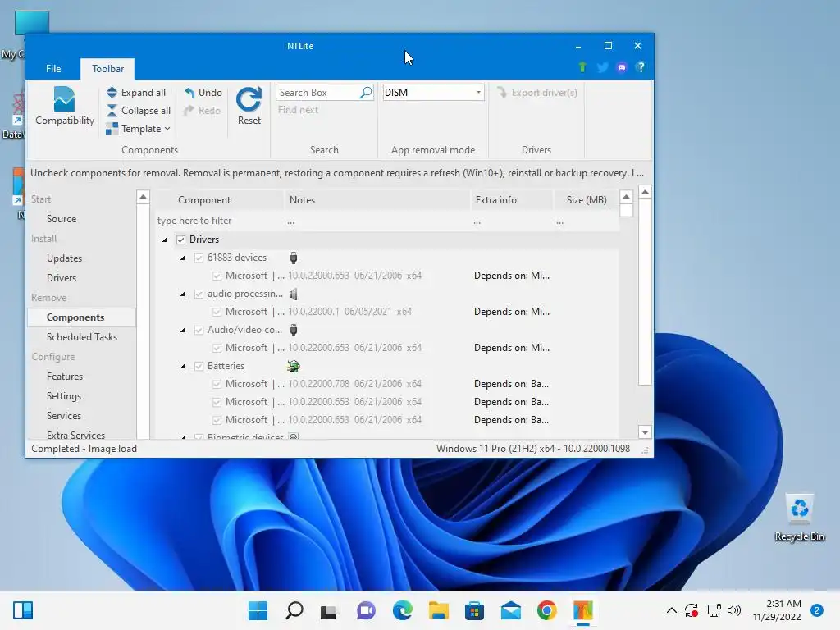Screen dimensions: 840x630
Task: Go to Source in the sidebar
Action: (62, 218)
